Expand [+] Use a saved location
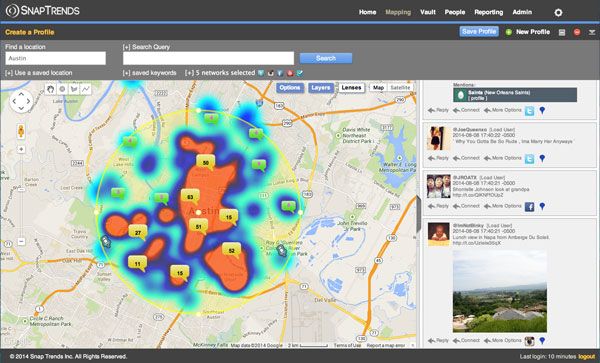Screen dimensions: 600x363 coord(39,73)
